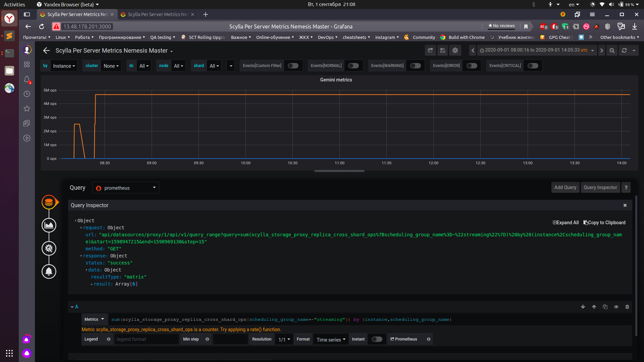This screenshot has width=644, height=362.
Task: Turn on the Events[CRITICAL] switch
Action: 533,66
